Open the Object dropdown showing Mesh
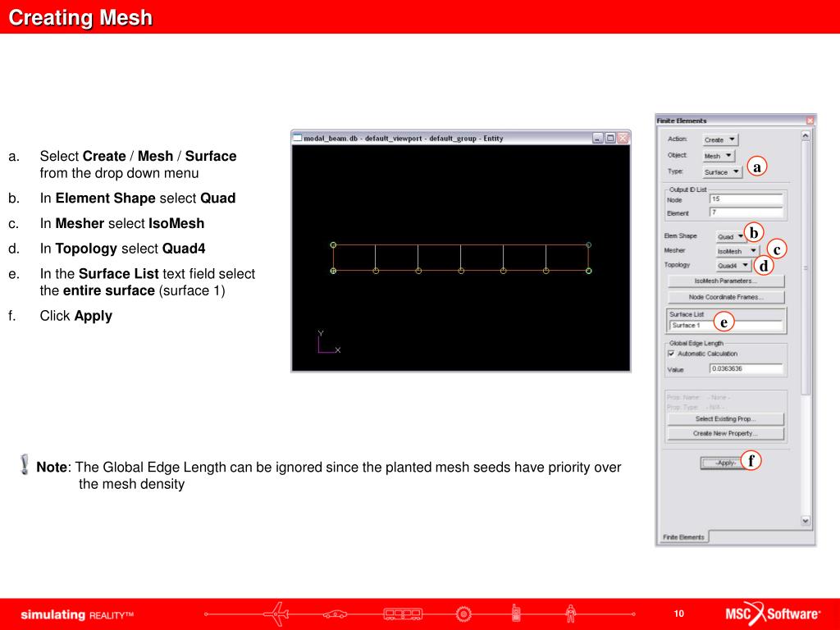Viewport: 840px width, 630px height. [718, 156]
